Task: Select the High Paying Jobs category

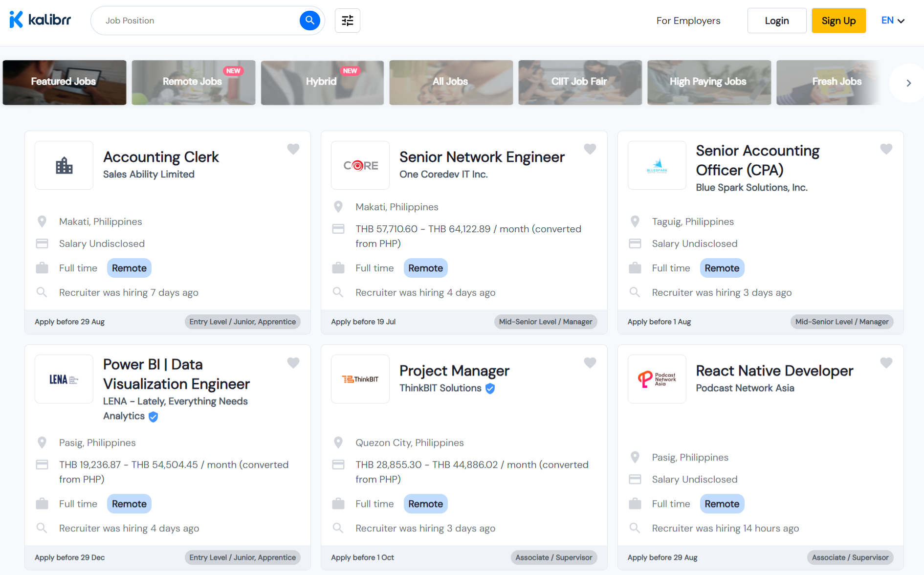Action: [x=709, y=82]
